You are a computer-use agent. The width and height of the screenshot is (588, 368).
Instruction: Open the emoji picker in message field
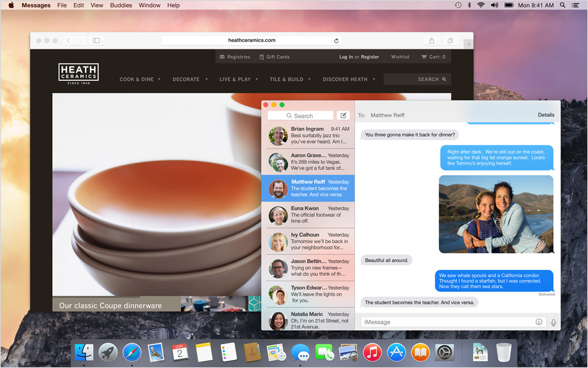coord(539,322)
